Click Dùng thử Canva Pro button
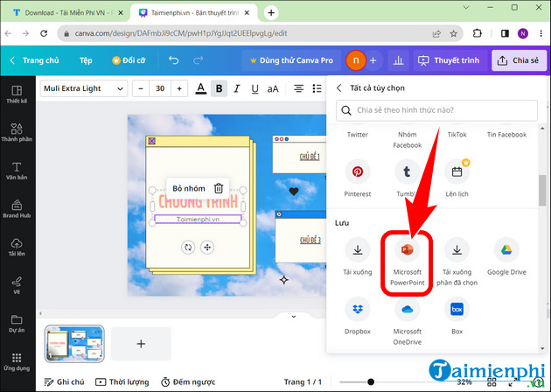 coord(291,60)
